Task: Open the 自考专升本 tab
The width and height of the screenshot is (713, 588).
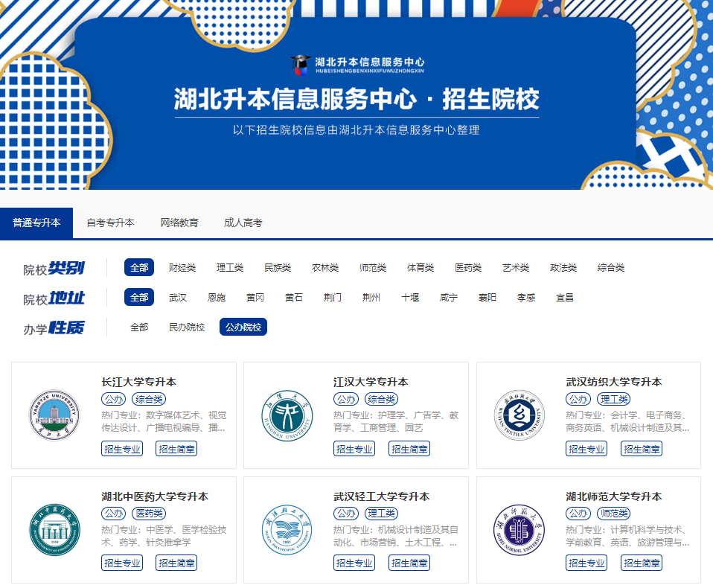Action: pos(110,223)
